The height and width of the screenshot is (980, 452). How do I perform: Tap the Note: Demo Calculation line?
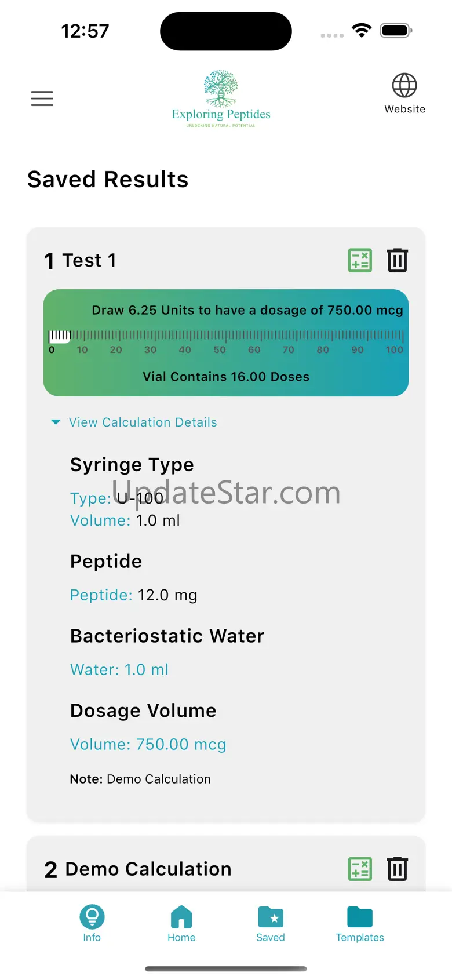[140, 779]
